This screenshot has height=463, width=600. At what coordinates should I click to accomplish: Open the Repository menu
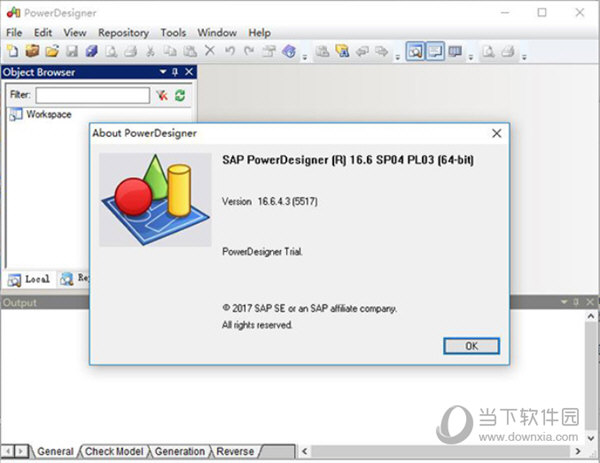[x=123, y=32]
